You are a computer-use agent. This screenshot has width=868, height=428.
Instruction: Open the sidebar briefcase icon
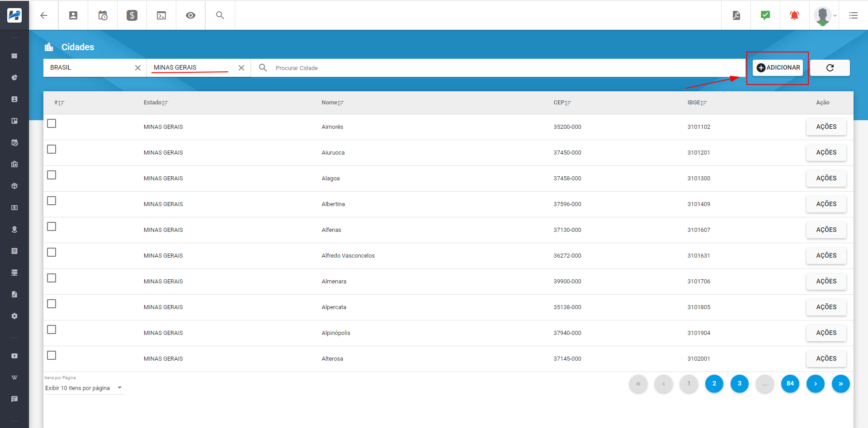tap(14, 164)
